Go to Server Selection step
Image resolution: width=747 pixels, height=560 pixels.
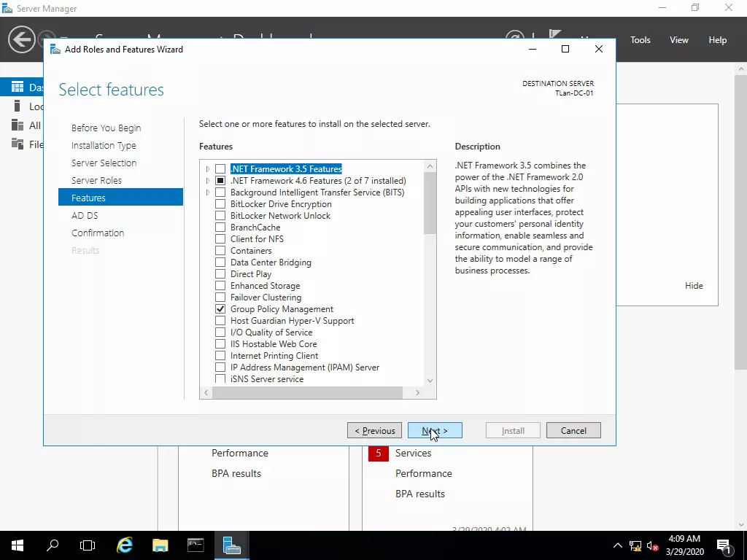(104, 163)
